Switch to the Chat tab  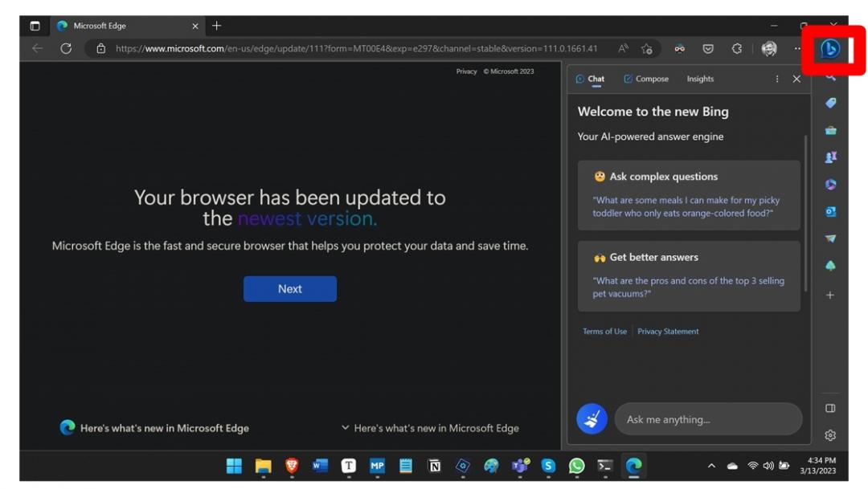coord(590,79)
